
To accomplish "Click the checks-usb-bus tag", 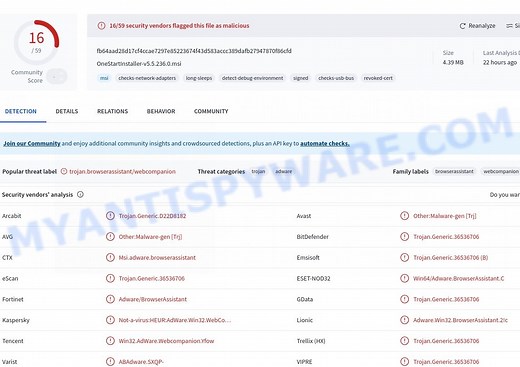I will click(x=336, y=78).
